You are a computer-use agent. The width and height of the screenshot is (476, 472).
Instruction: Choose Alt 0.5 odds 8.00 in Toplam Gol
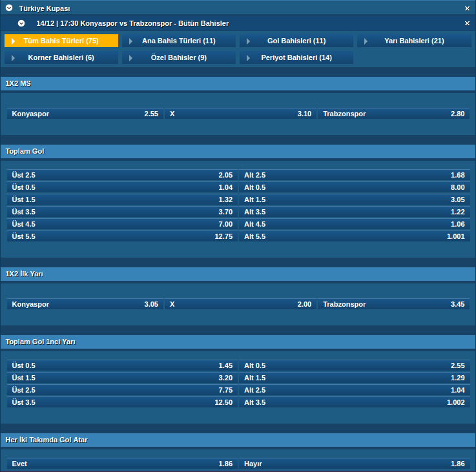355,187
